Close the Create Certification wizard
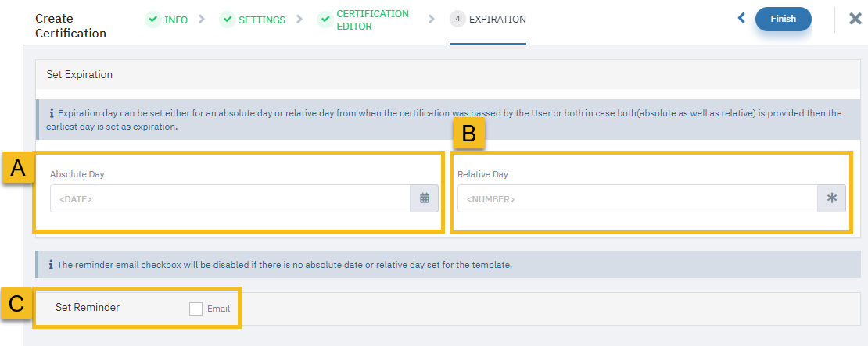 click(x=855, y=19)
